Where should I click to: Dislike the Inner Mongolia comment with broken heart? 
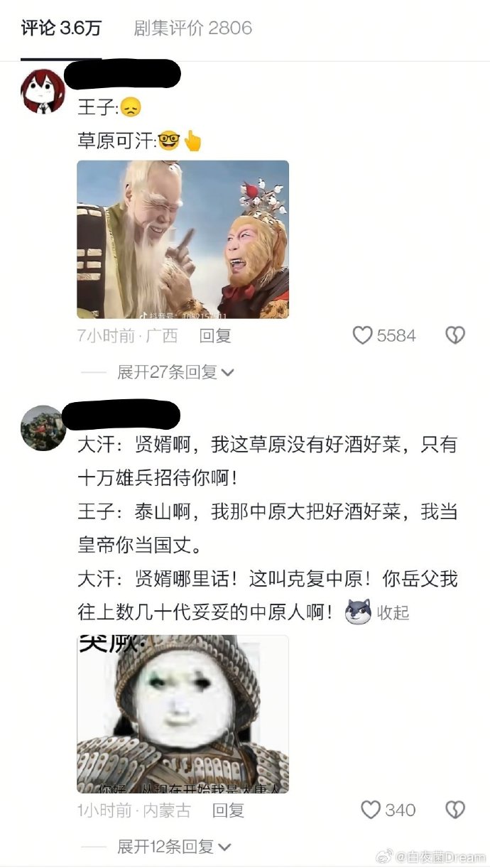(x=454, y=810)
